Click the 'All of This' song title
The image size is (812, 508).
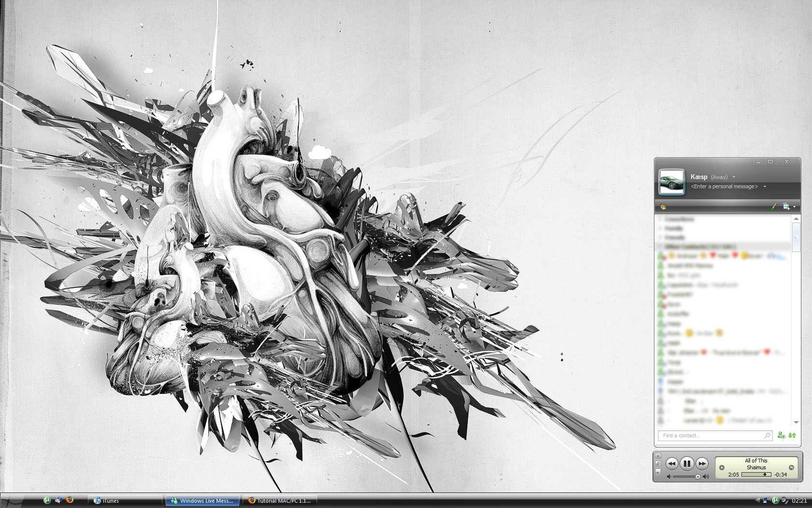[x=756, y=461]
